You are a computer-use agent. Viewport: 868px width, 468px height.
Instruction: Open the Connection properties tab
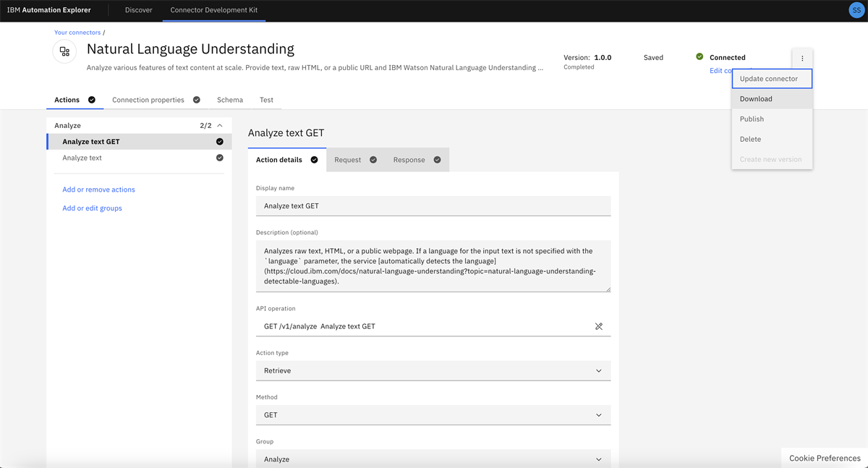click(x=156, y=100)
